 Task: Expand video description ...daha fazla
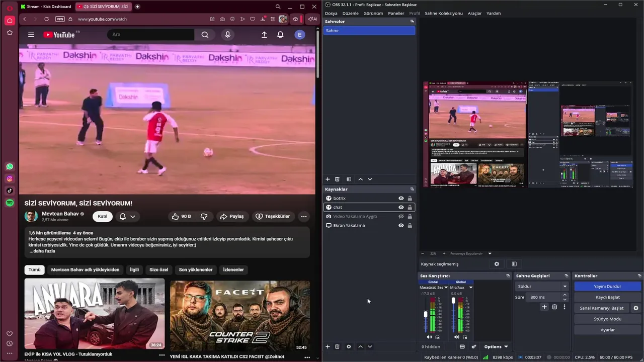42,251
